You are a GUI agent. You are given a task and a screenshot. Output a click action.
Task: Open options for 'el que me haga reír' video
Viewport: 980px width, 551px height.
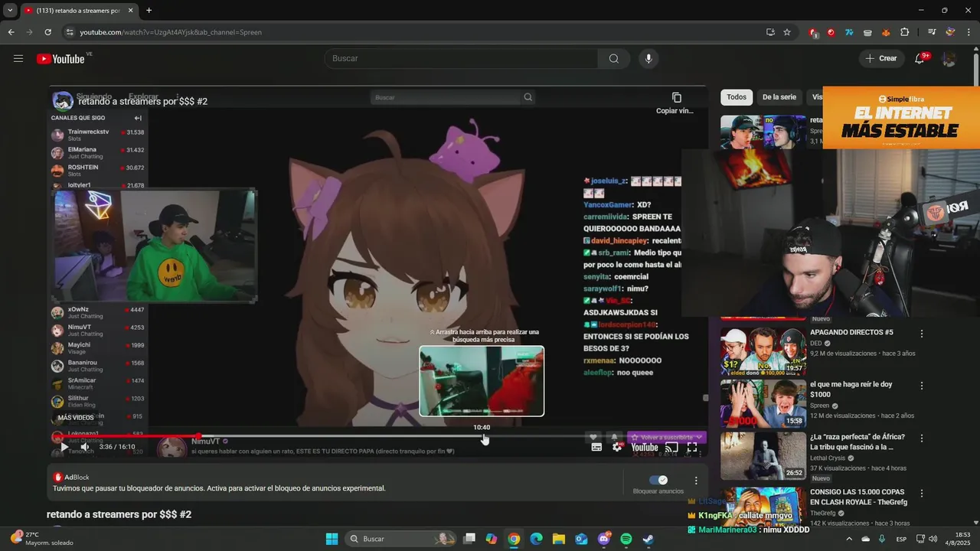pyautogui.click(x=922, y=386)
